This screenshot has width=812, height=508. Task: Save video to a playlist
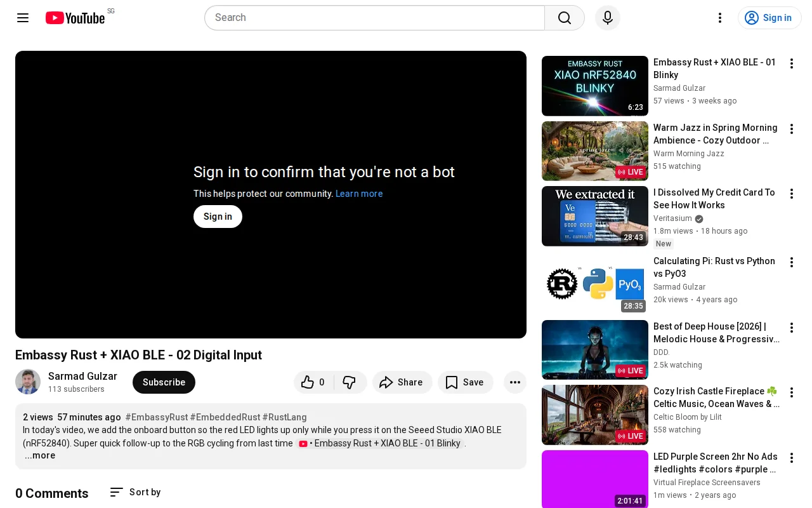pos(466,382)
